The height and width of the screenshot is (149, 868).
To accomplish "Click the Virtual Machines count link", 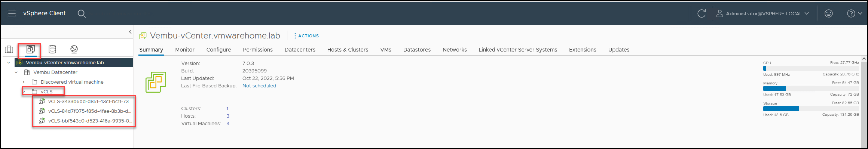I will tap(228, 124).
